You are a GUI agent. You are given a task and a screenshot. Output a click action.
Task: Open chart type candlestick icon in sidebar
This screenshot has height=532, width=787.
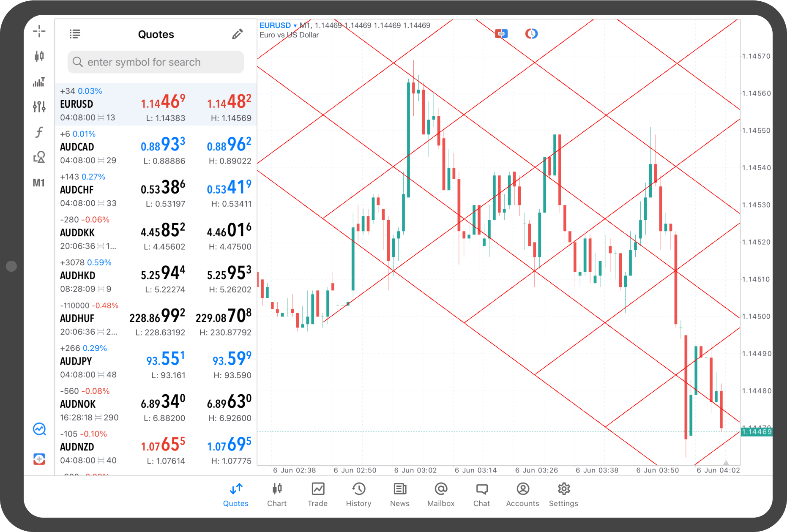point(39,56)
